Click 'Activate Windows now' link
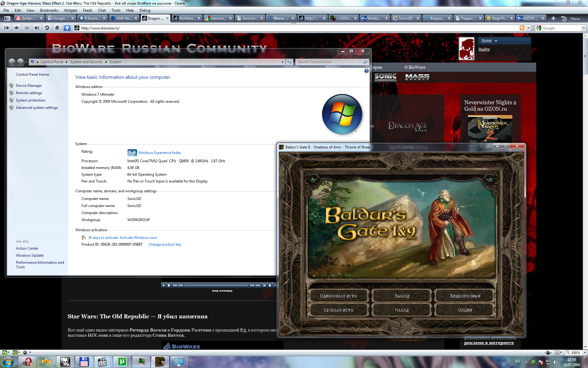Viewport: 588px width, 368px height. (x=138, y=238)
